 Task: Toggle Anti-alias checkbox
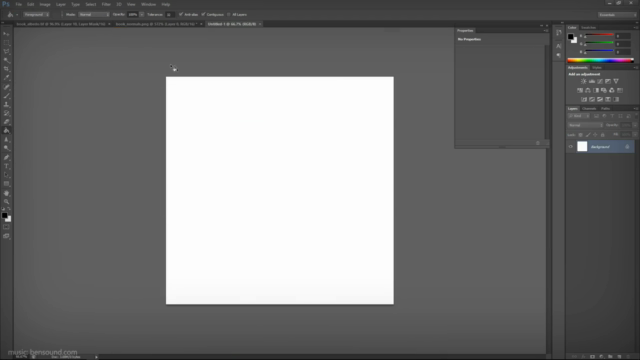(x=181, y=14)
